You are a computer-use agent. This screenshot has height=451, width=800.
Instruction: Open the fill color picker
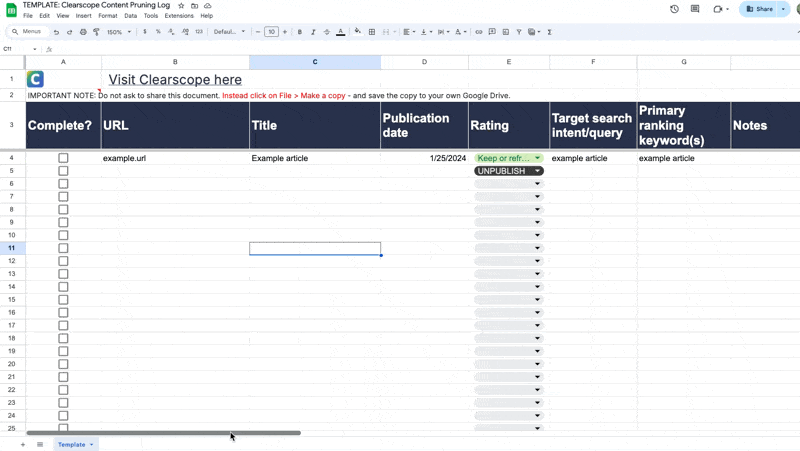tap(358, 32)
